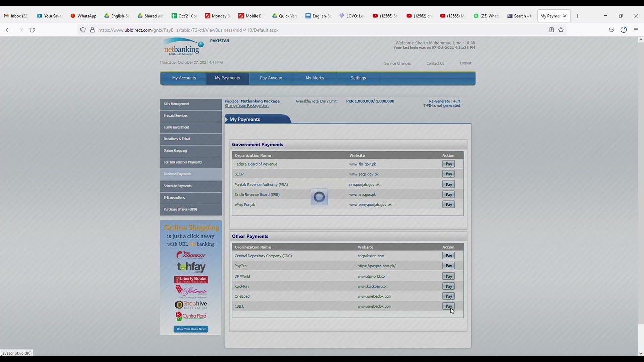Image resolution: width=644 pixels, height=362 pixels.
Task: Open My Accounts menu
Action: [x=184, y=78]
